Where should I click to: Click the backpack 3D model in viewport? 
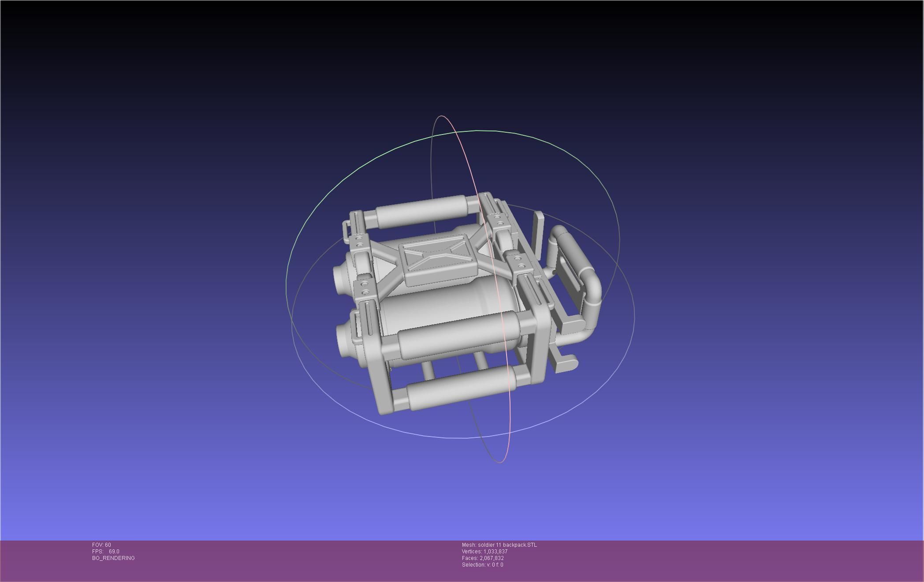466,304
